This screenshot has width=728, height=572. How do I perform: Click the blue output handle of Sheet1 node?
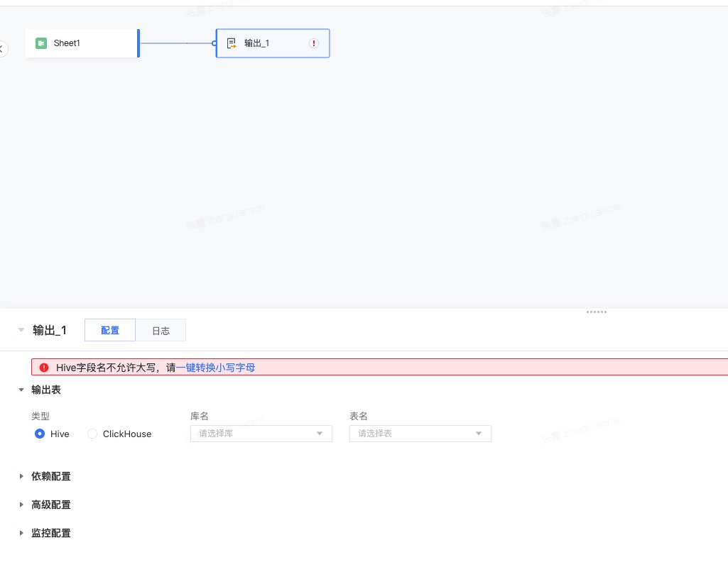point(138,43)
